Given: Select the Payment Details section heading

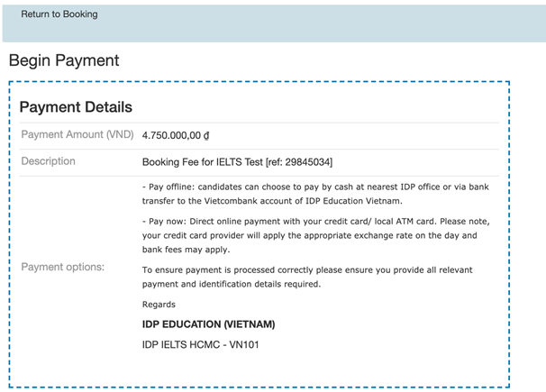Looking at the screenshot, I should 76,107.
